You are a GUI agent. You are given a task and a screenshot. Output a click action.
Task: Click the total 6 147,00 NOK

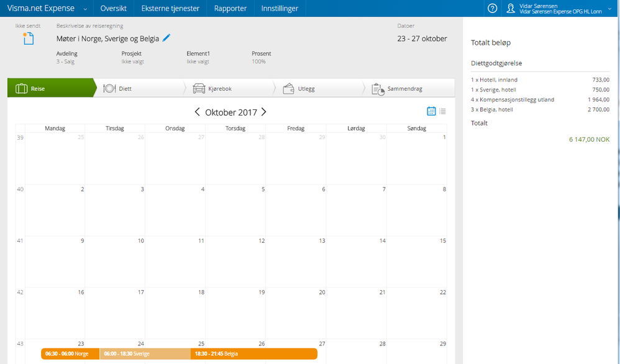[589, 140]
